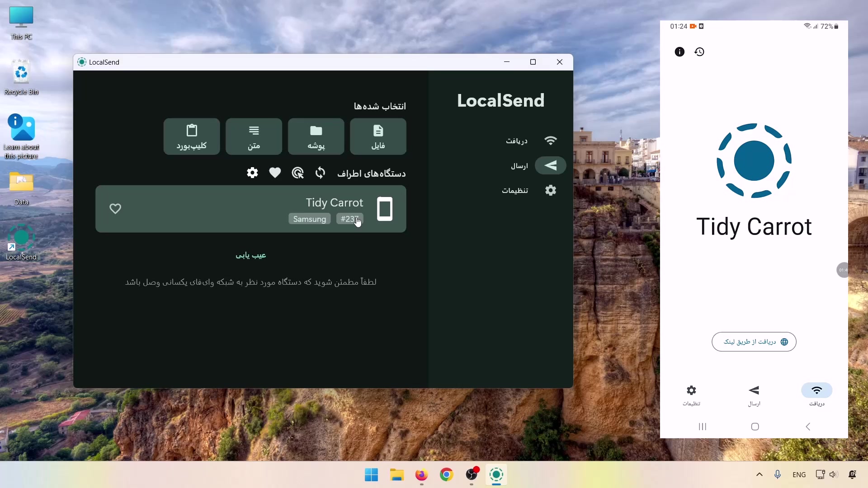Image resolution: width=868 pixels, height=488 pixels.
Task: Select Data folder on desktop
Action: [21, 188]
